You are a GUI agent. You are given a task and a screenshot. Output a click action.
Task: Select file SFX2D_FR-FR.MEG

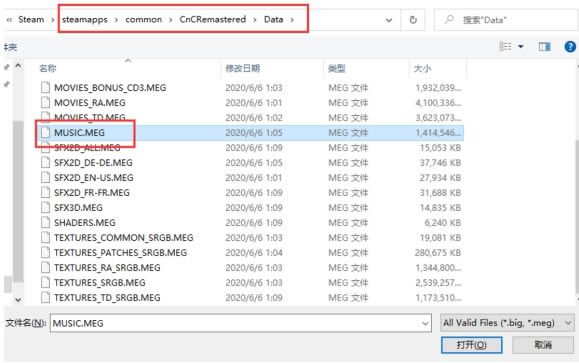92,193
